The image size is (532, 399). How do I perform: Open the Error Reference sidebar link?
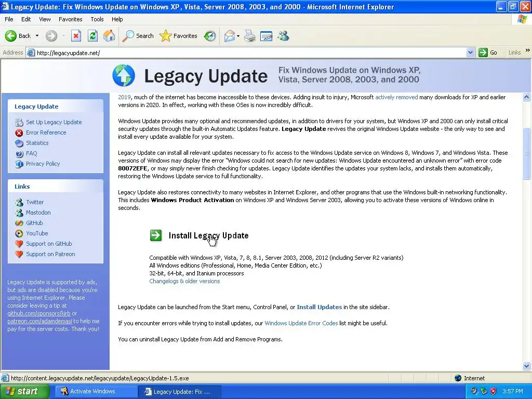(46, 132)
